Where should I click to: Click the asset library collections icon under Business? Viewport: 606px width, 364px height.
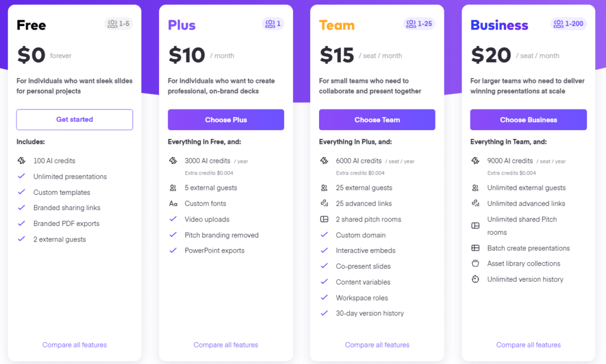coord(476,263)
